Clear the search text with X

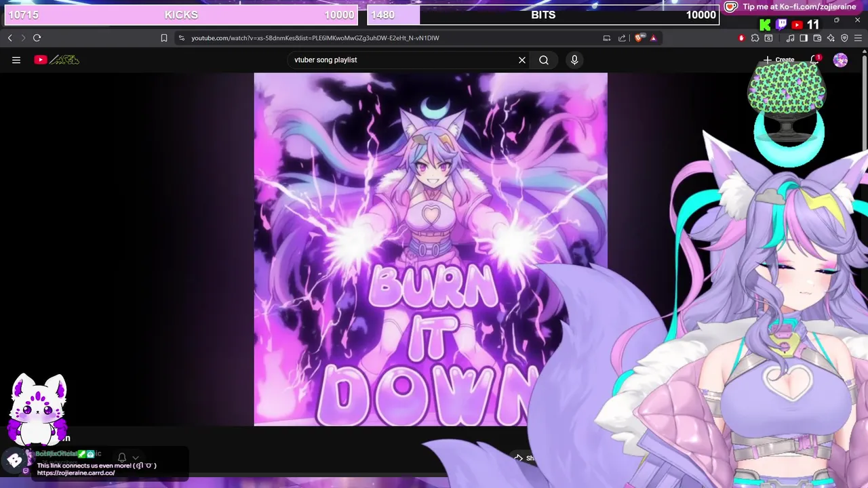tap(522, 60)
